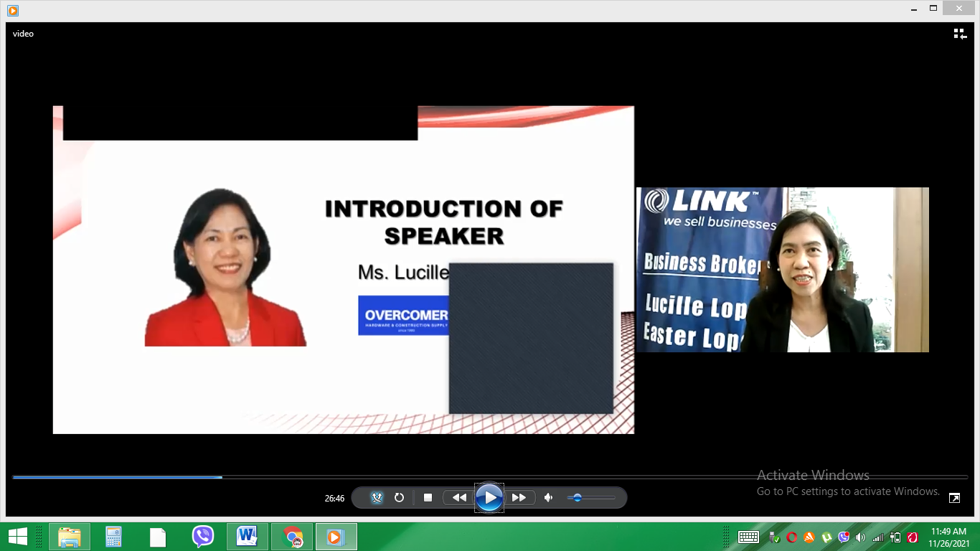View full screen button in player
The width and height of the screenshot is (980, 551).
point(954,497)
